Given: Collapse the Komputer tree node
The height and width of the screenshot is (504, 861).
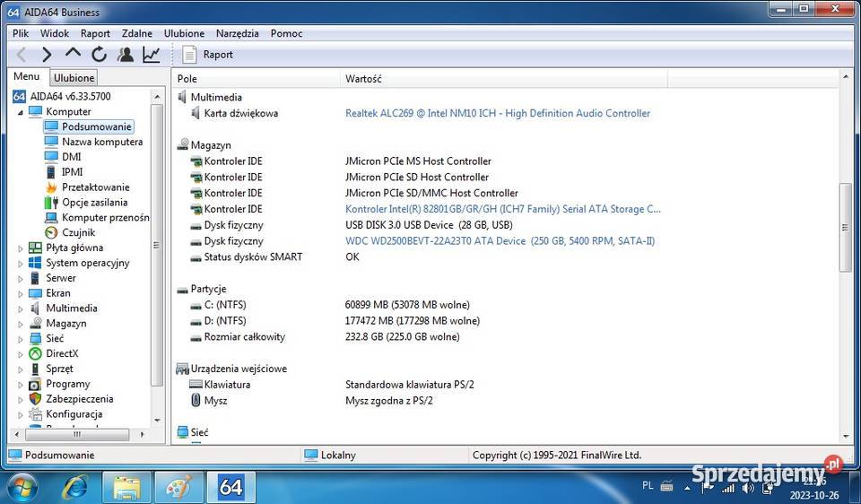Looking at the screenshot, I should pyautogui.click(x=21, y=112).
